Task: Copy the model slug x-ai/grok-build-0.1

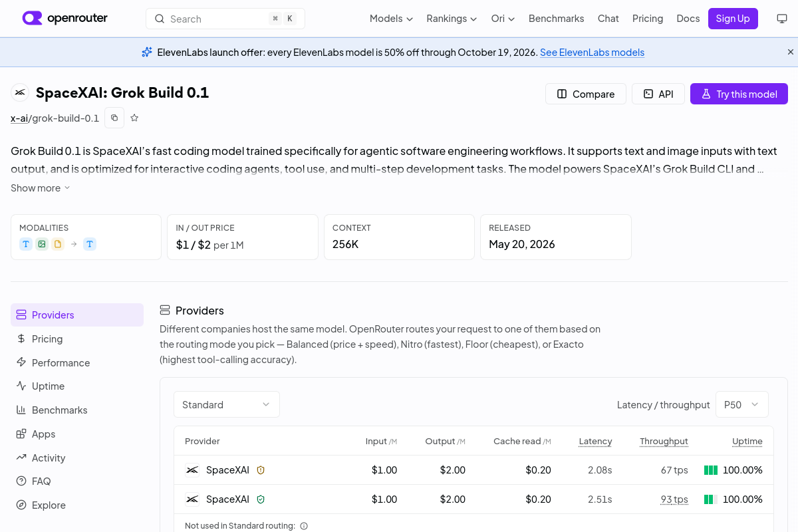Action: click(114, 118)
